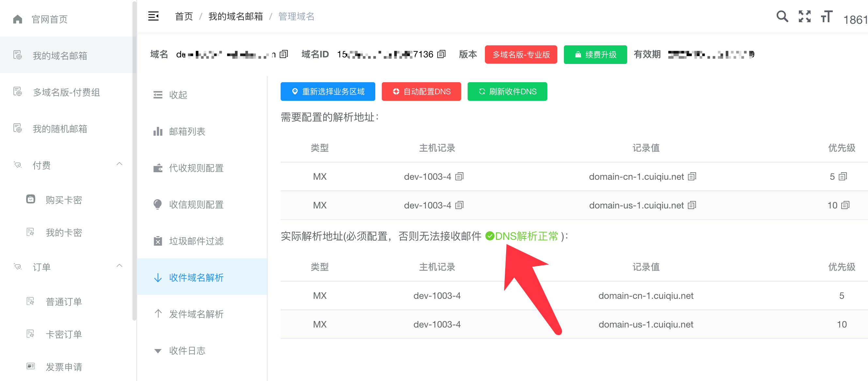Screen dimensions: 868x381
Task: Collapse the 订单 menu group chevron
Action: point(119,266)
